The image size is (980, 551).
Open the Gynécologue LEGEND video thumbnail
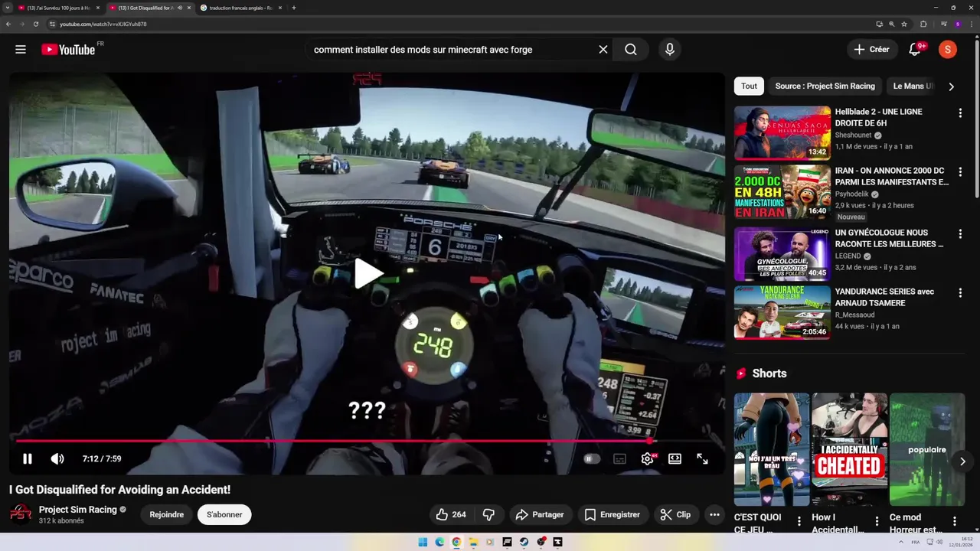(x=782, y=253)
